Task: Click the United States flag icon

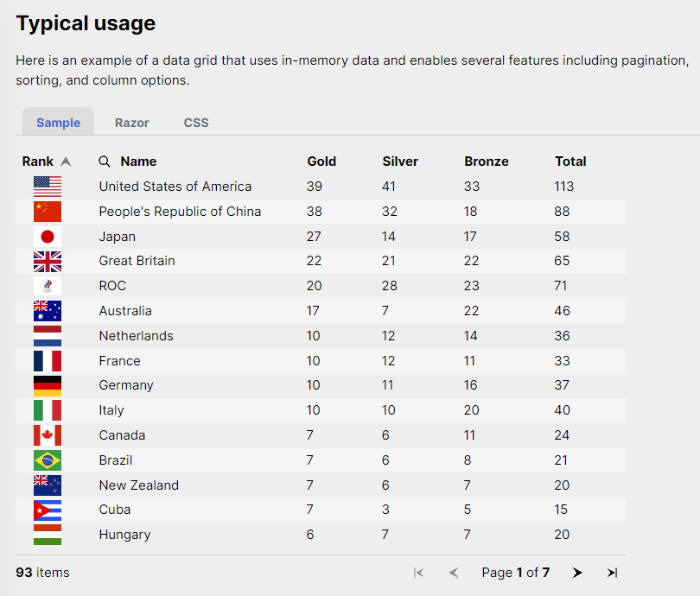Action: tap(48, 187)
